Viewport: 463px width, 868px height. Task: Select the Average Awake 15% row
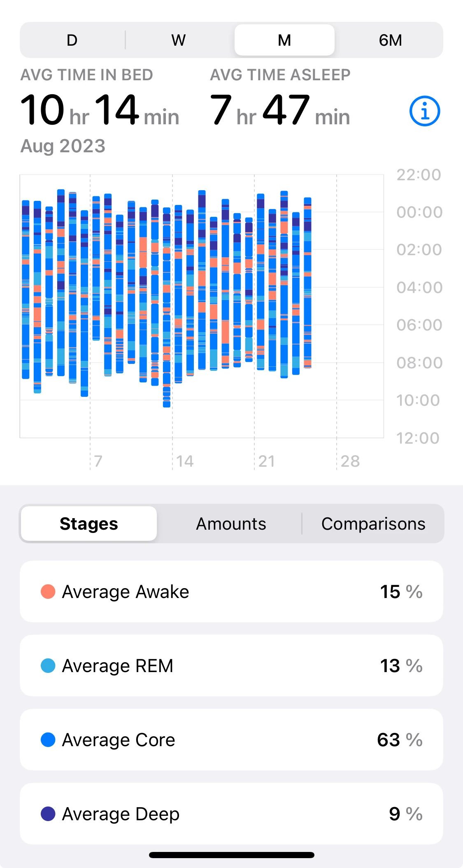(231, 591)
